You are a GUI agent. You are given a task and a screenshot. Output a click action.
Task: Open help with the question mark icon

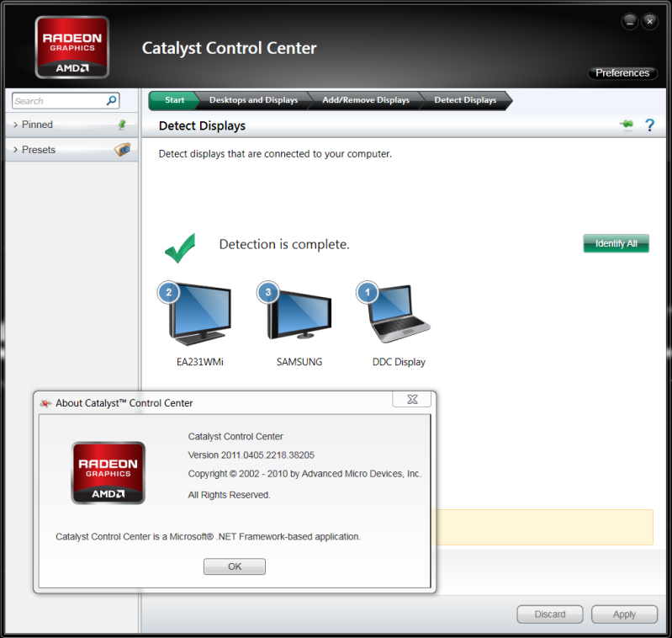[650, 125]
